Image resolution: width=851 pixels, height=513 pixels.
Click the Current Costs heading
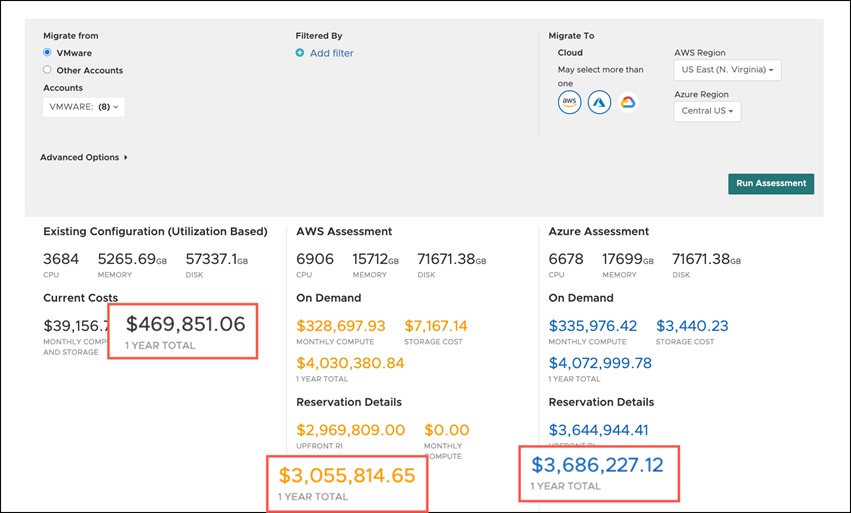80,298
